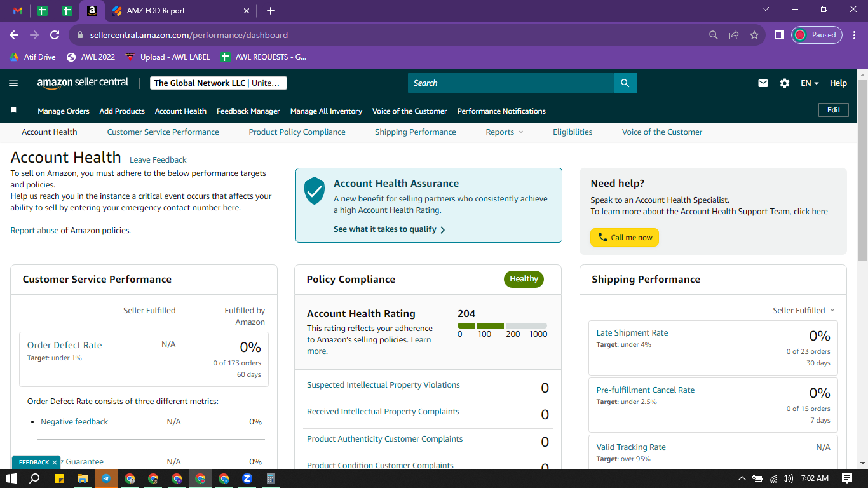This screenshot has width=868, height=488.
Task: Open the Help link in header
Action: point(838,83)
